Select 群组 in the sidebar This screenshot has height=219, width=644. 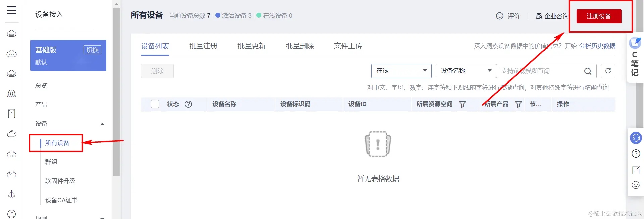pyautogui.click(x=51, y=162)
